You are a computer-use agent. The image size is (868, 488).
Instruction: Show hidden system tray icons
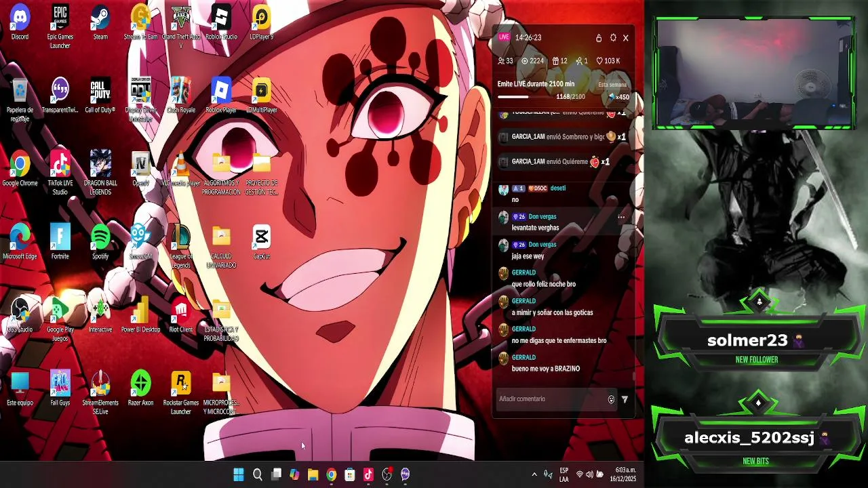click(534, 474)
